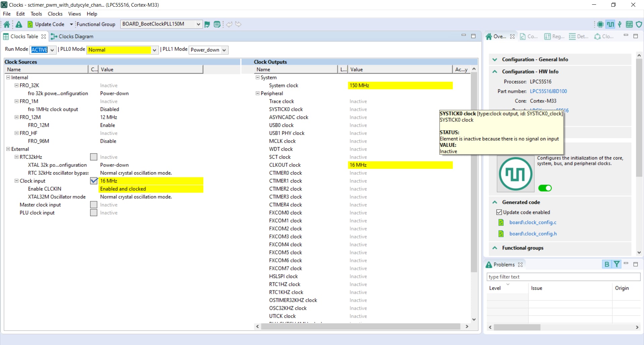Switch to Clocks Diagram tab
This screenshot has height=345, width=644.
pos(72,36)
